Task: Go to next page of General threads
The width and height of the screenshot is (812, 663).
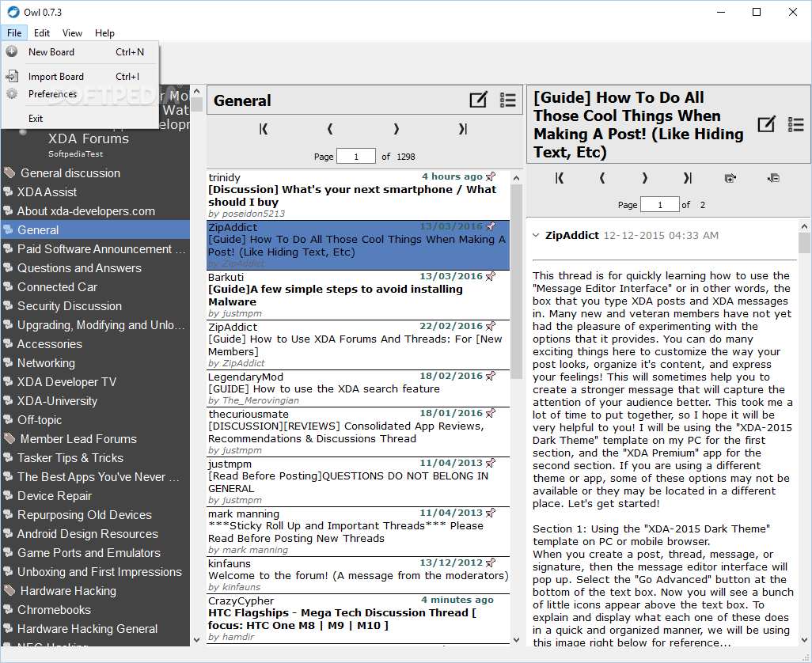Action: [397, 129]
